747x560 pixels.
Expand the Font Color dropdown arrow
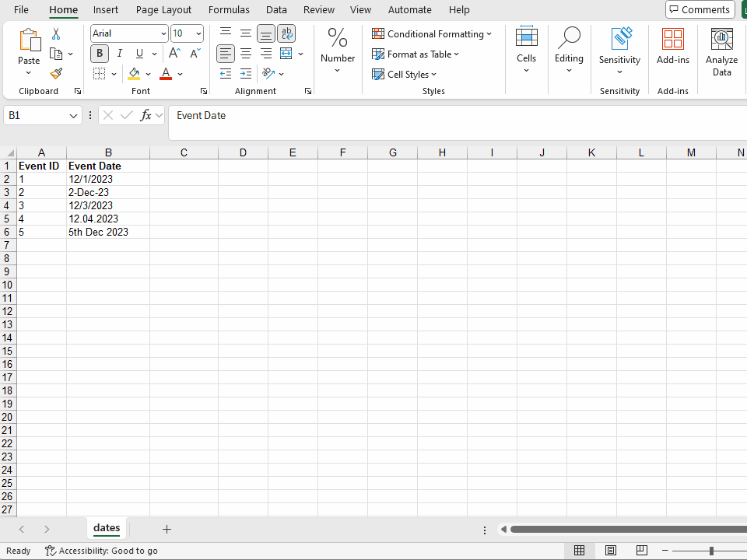tap(180, 74)
